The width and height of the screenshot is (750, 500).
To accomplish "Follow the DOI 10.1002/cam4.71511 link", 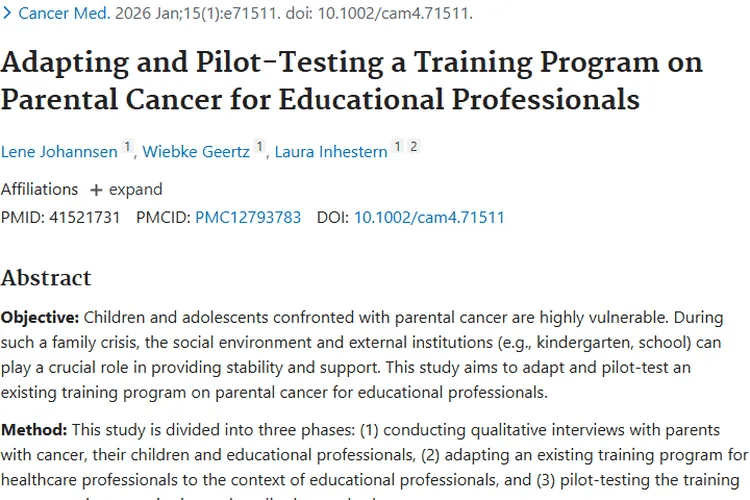I will click(429, 217).
